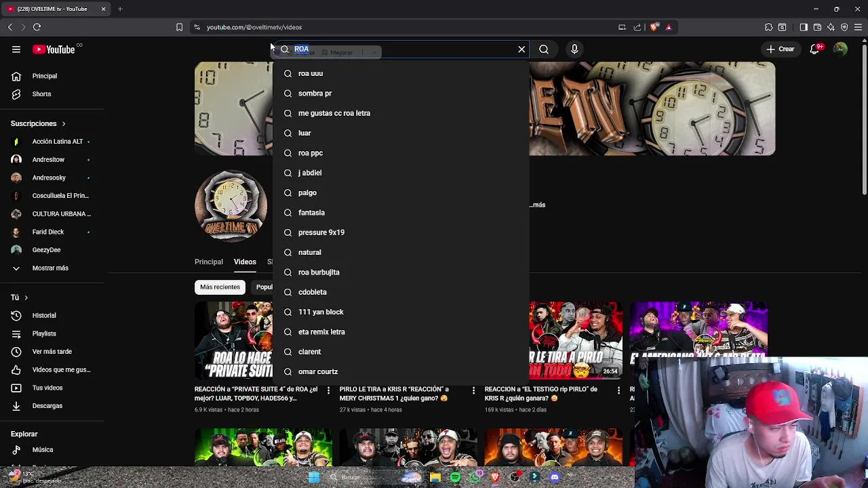Select the 'pressure 9x19' suggestion
The width and height of the screenshot is (868, 488).
pyautogui.click(x=401, y=232)
